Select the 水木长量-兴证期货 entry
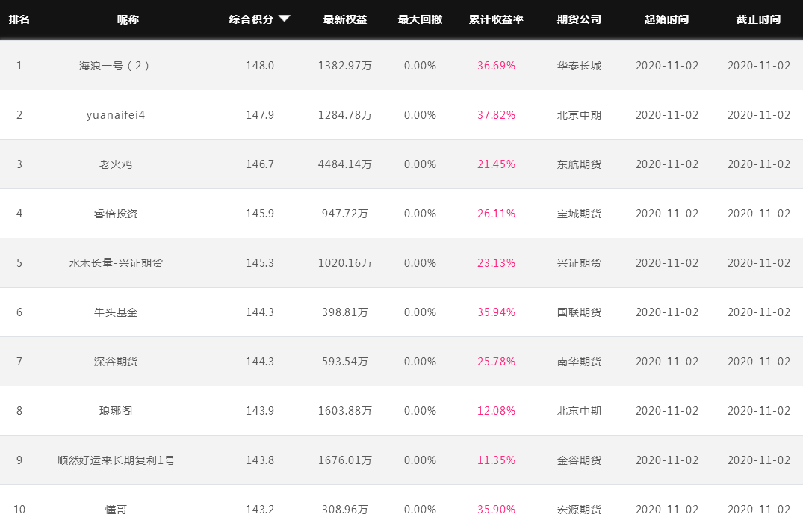The height and width of the screenshot is (532, 803). click(116, 263)
